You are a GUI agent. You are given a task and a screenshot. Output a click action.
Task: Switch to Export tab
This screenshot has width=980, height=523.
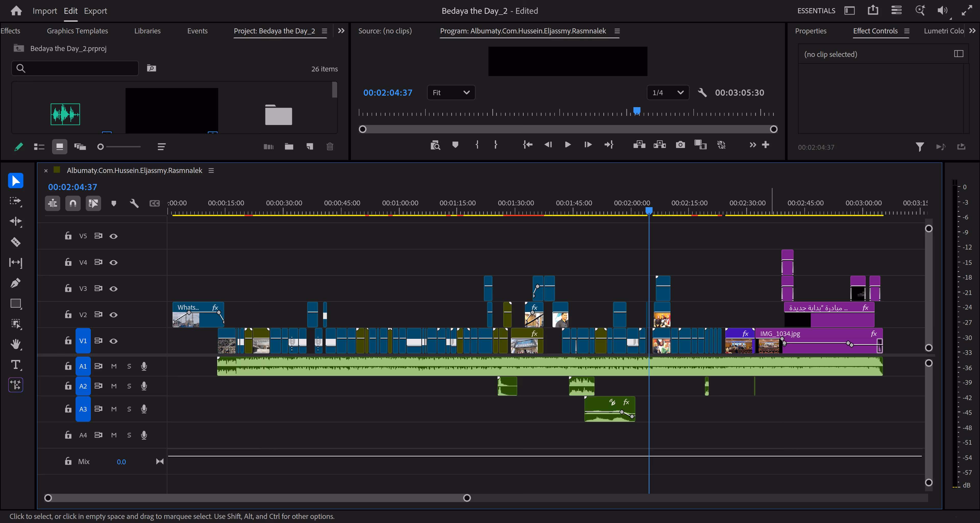[95, 11]
